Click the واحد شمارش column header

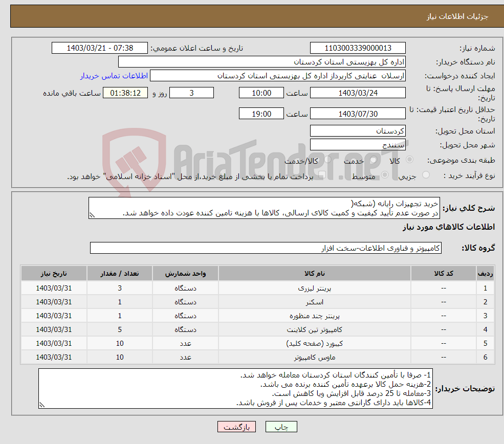coord(185,274)
